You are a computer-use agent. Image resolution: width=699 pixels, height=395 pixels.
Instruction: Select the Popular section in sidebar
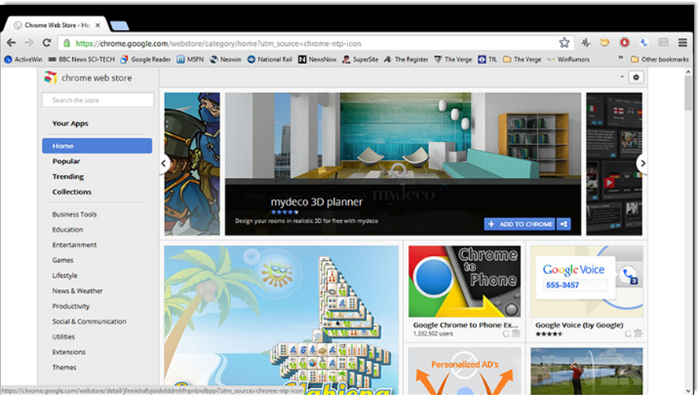[x=66, y=161]
